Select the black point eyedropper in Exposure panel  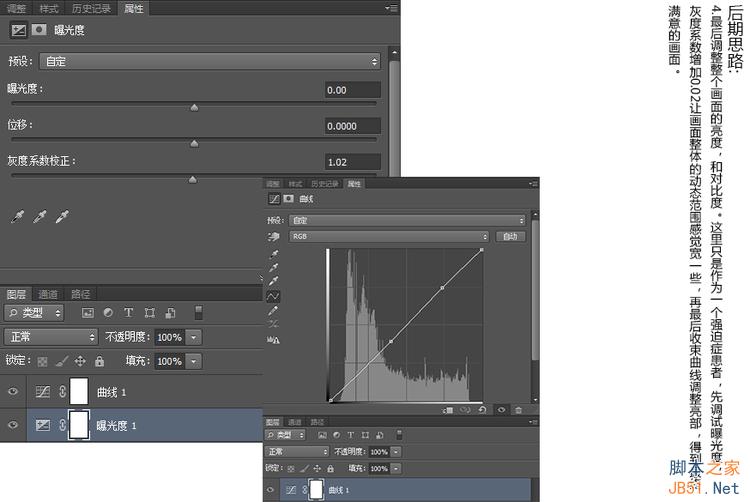(x=17, y=217)
